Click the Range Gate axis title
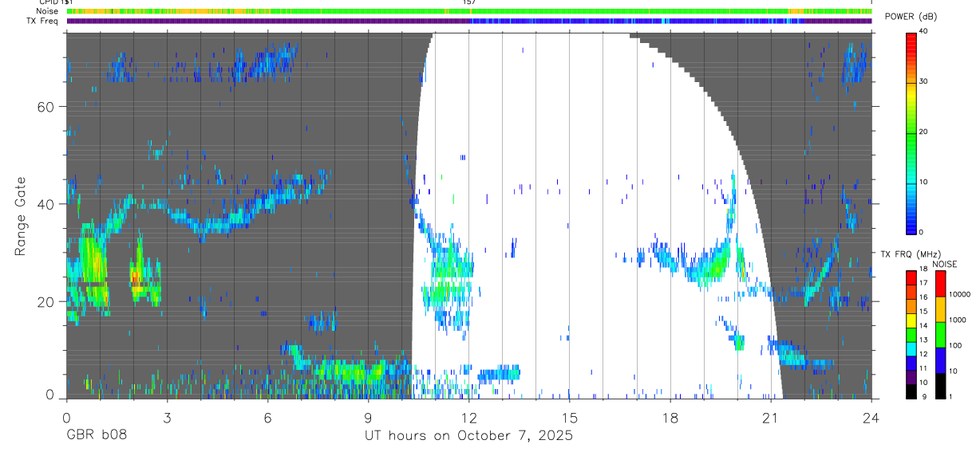 pos(21,216)
